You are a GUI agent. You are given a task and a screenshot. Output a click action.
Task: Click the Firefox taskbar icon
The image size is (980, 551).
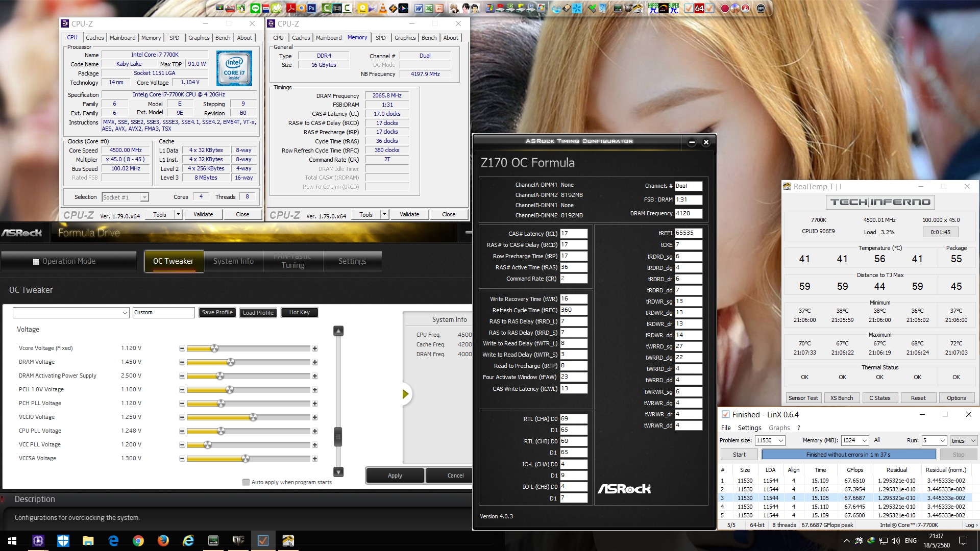(163, 540)
